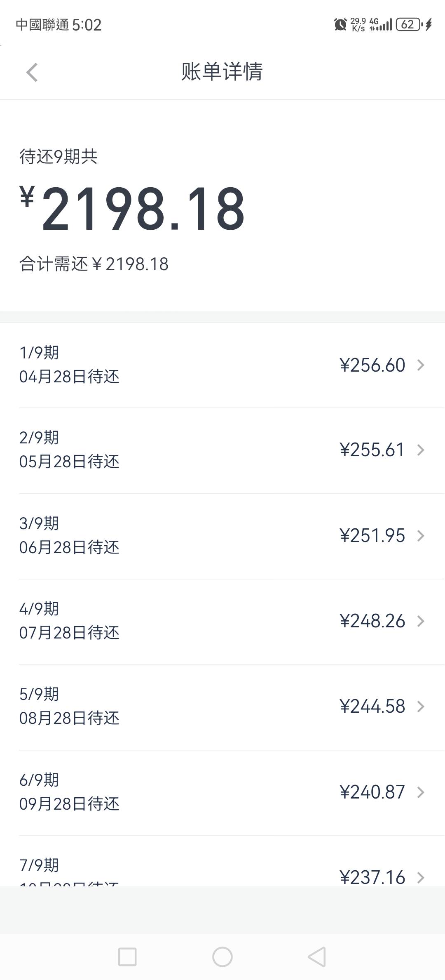
Task: Select the 3/9期 June 28 installment
Action: point(69,536)
